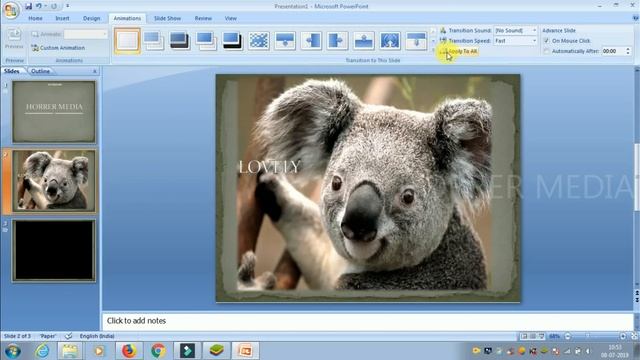640x360 pixels.
Task: Apply the fifth transition with black backing
Action: [232, 41]
